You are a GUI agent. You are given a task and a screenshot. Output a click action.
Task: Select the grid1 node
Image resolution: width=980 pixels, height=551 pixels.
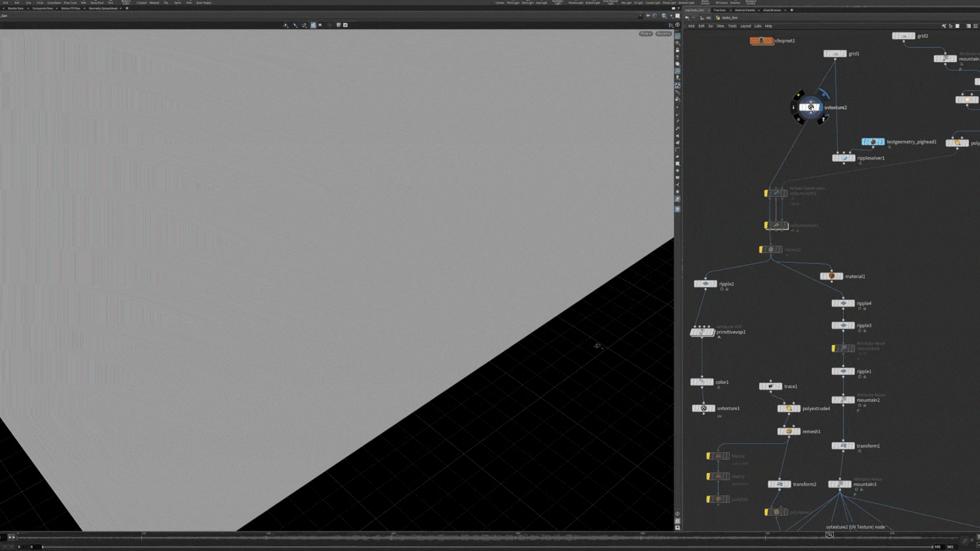coord(835,54)
